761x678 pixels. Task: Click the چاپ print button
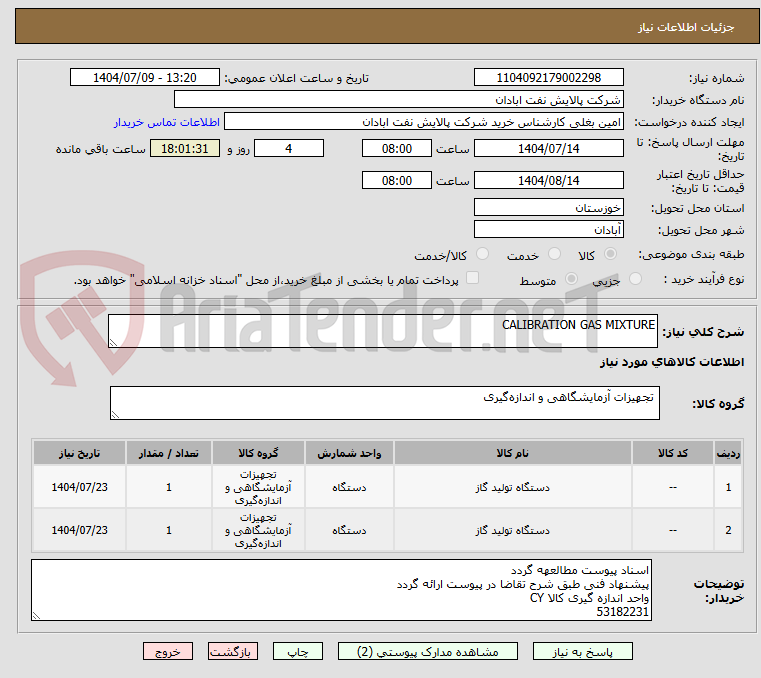[298, 651]
